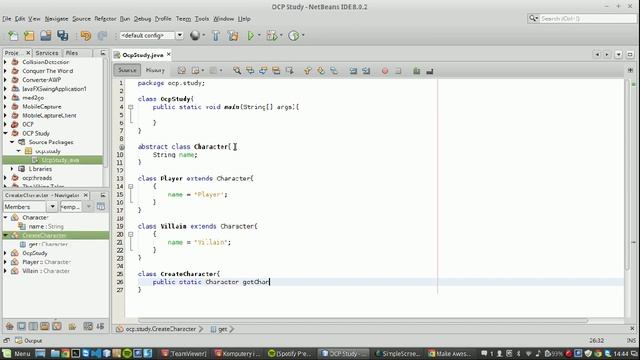This screenshot has height=360, width=640.
Task: Toggle Show Inherited Members in Navigator
Action: point(10,326)
